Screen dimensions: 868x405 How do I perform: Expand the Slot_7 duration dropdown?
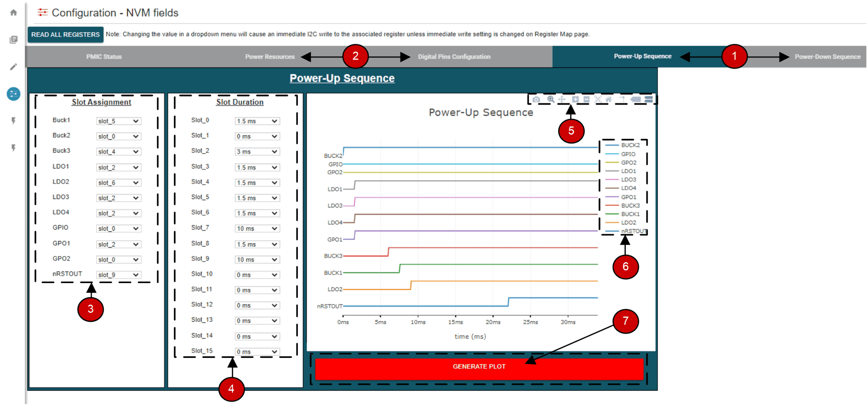point(257,229)
